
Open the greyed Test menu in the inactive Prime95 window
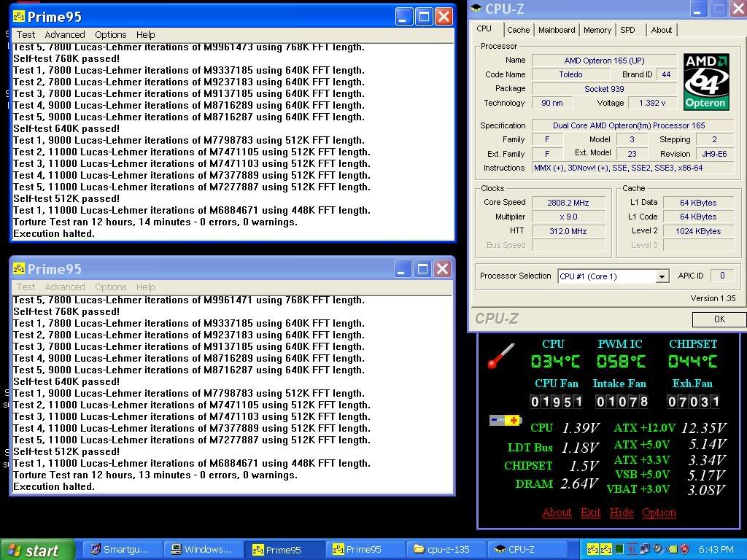26,287
